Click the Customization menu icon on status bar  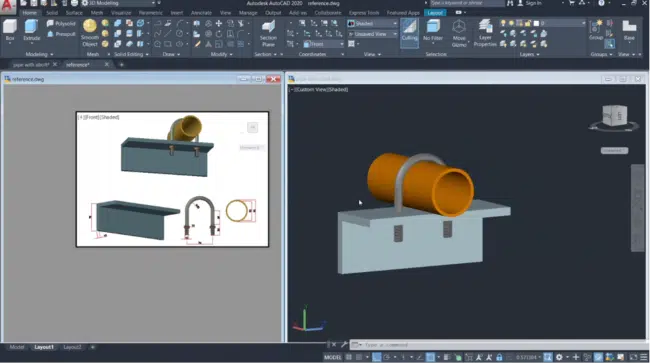click(644, 357)
